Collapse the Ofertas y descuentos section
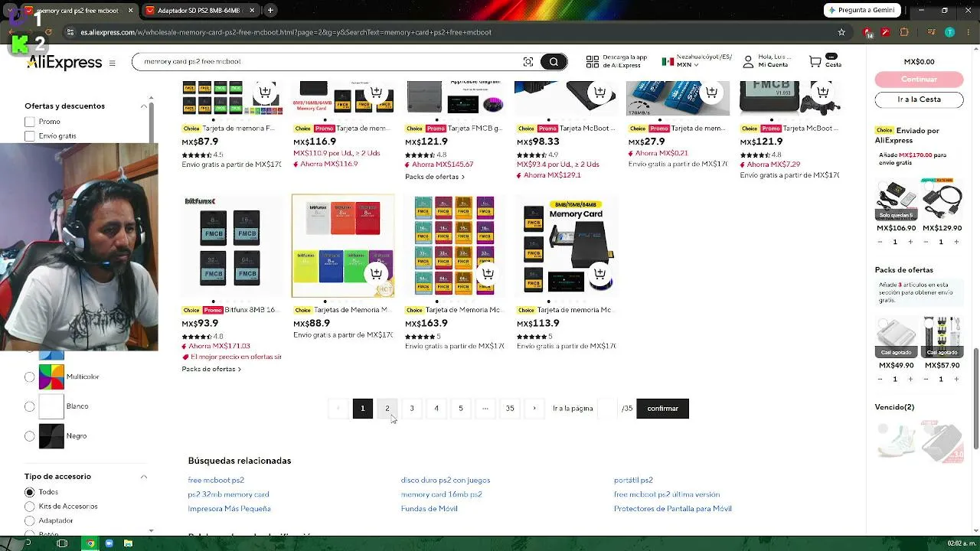This screenshot has height=551, width=980. (143, 106)
